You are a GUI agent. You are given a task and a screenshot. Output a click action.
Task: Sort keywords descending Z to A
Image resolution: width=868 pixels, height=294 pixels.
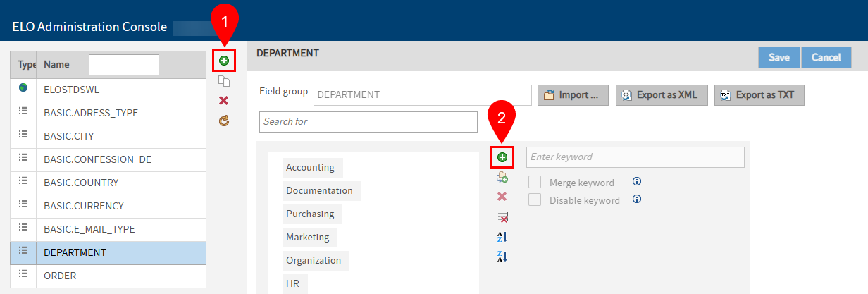(x=502, y=257)
